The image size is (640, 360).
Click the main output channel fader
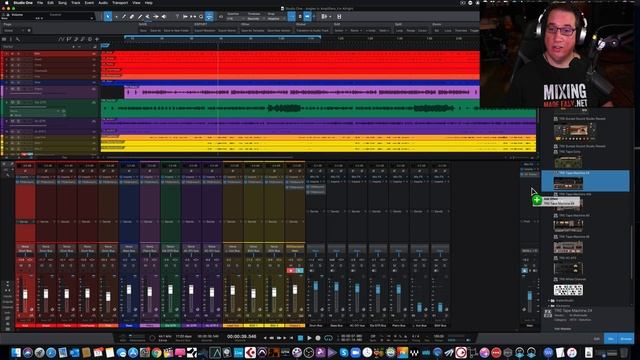coord(530,295)
